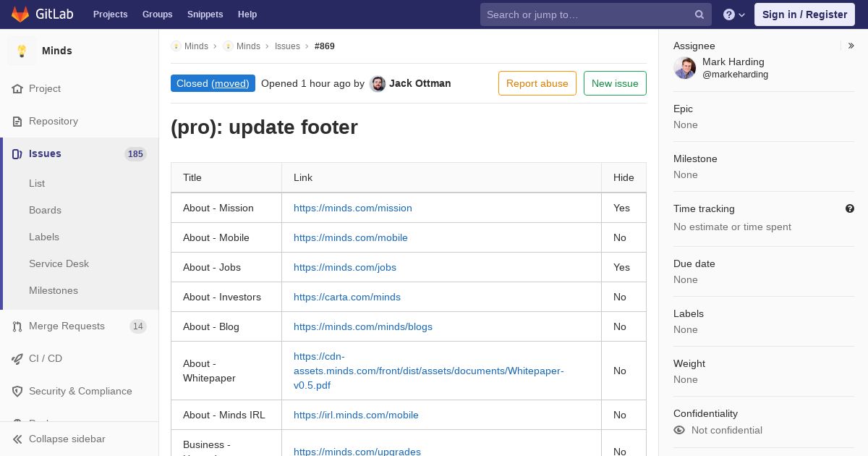
Task: Click the "No estimate or time spent" text
Action: [x=732, y=227]
